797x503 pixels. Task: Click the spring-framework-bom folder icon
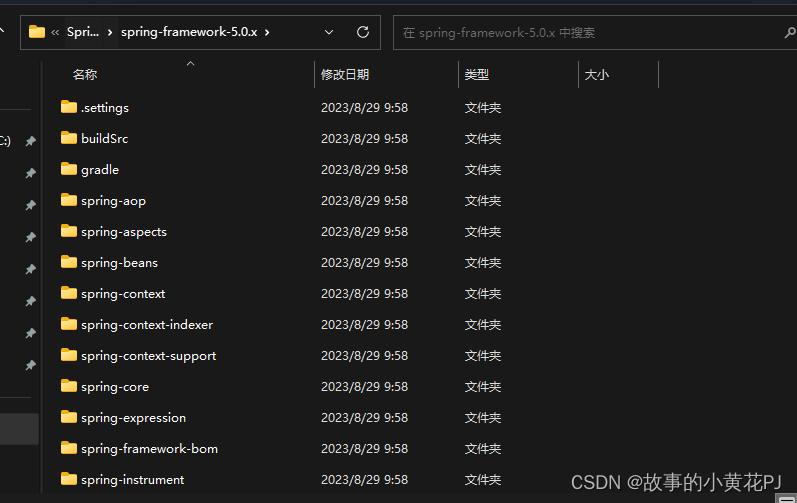[69, 448]
